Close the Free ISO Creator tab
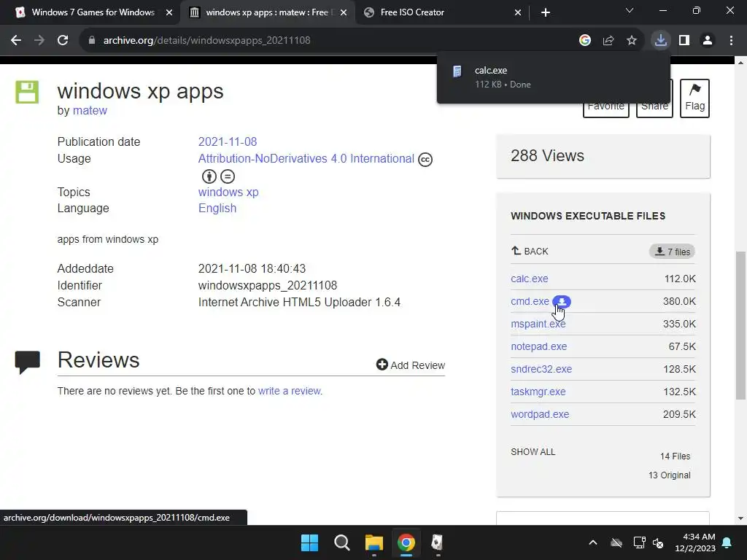Viewport: 747px width, 560px height. tap(518, 12)
